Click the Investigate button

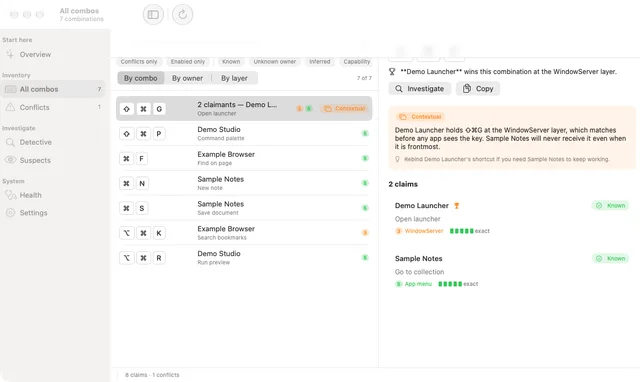(x=420, y=89)
